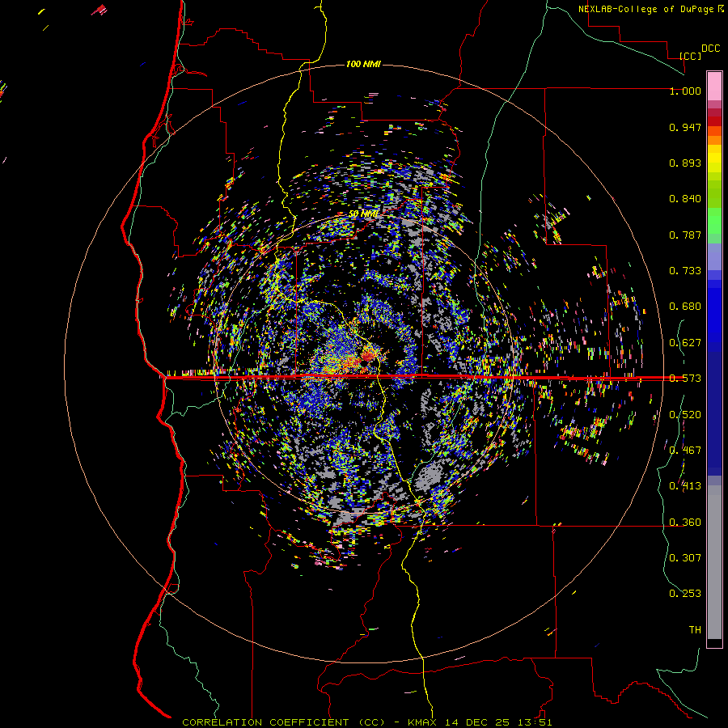The image size is (728, 728).
Task: Select the 0.520 legend value
Action: click(x=685, y=415)
